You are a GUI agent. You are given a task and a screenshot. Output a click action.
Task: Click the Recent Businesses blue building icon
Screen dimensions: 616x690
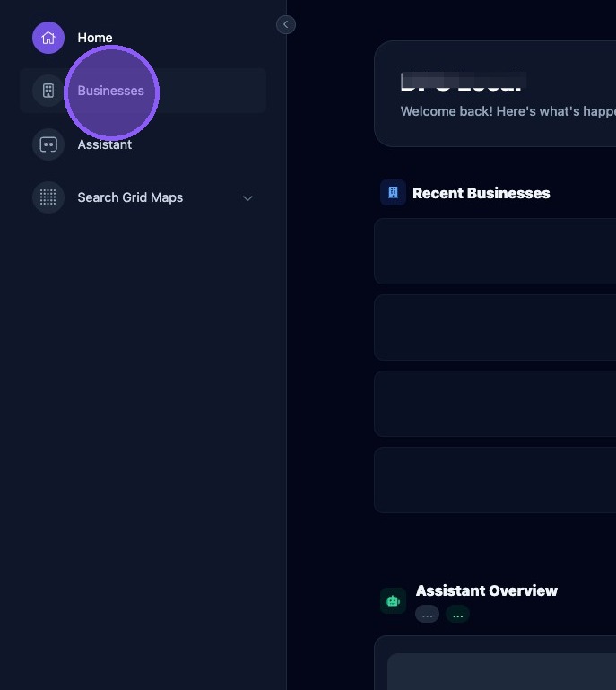pyautogui.click(x=393, y=192)
